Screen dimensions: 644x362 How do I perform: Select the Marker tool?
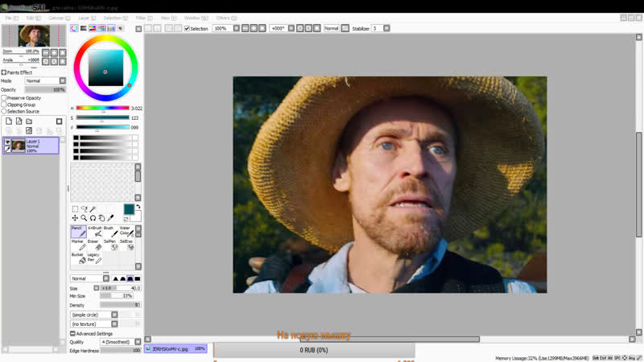tap(78, 245)
